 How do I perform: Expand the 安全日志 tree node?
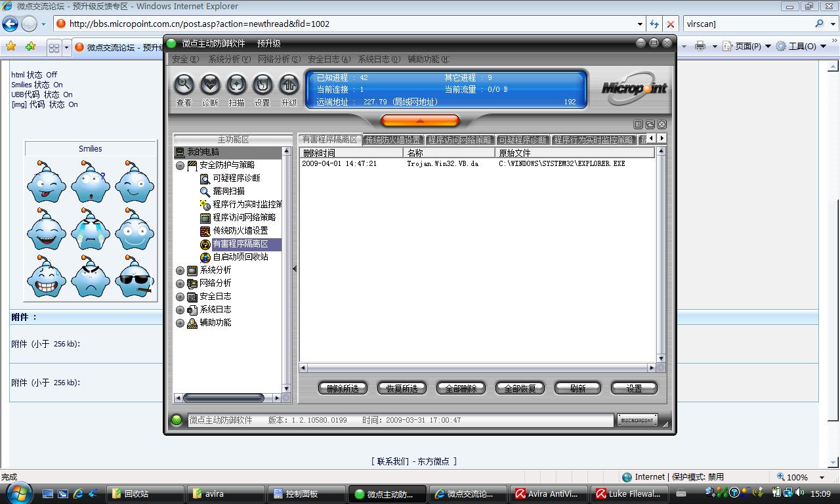[x=180, y=297]
